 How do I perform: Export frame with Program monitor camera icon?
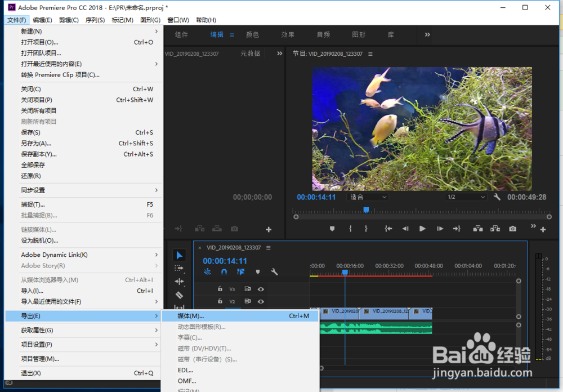coord(513,229)
